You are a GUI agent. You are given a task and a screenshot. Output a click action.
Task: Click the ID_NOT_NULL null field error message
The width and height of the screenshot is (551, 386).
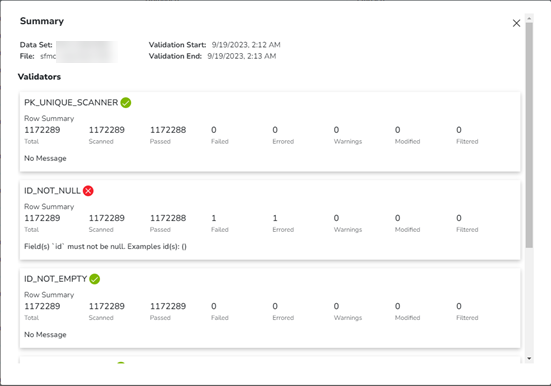105,246
